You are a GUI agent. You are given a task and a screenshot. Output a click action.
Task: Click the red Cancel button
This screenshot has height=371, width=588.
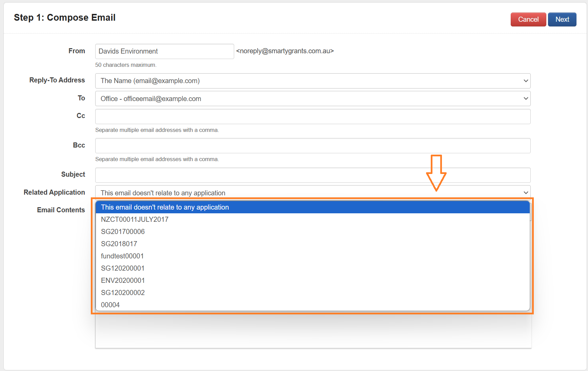[528, 20]
